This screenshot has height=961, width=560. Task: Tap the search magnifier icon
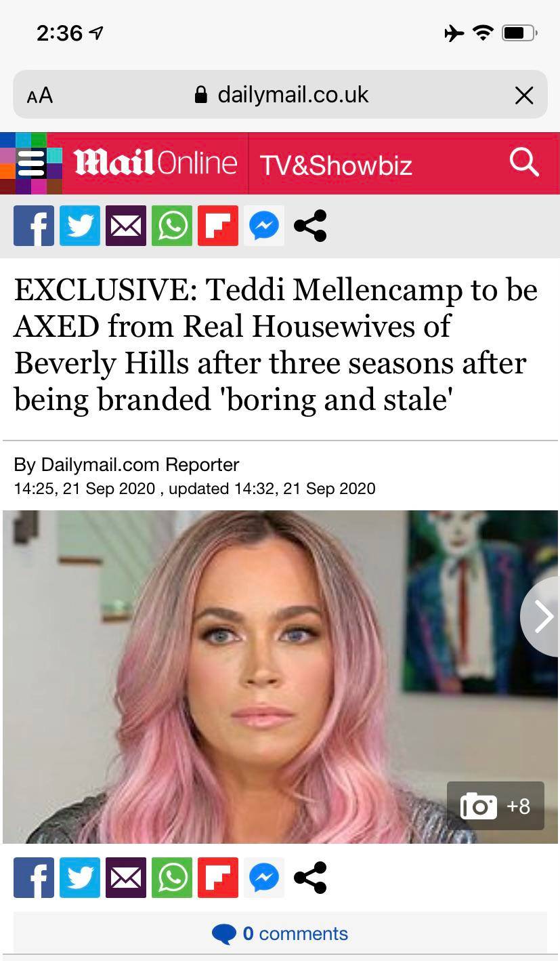point(524,163)
